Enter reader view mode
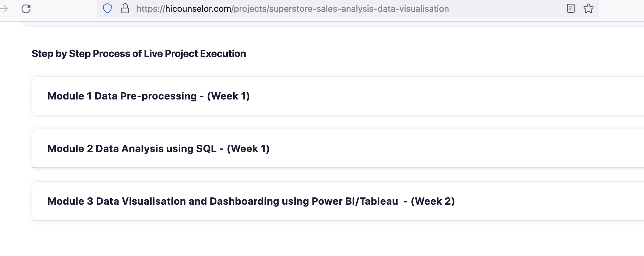The image size is (644, 256). pos(570,9)
